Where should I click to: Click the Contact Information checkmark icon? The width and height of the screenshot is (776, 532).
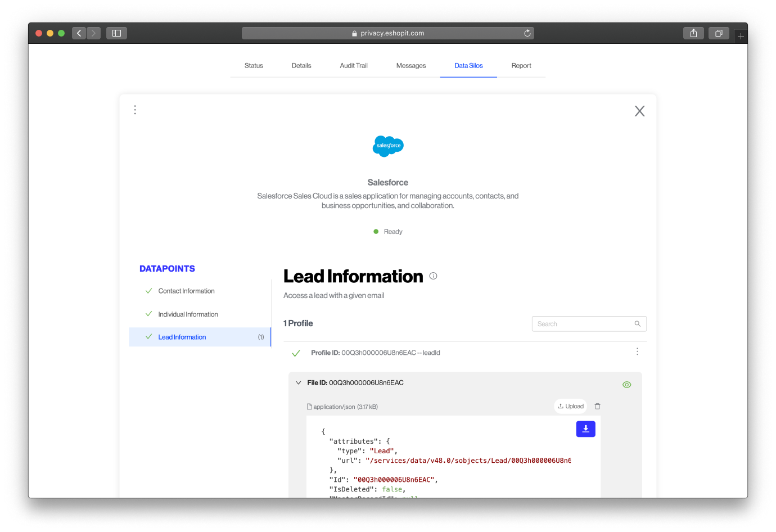pyautogui.click(x=149, y=291)
